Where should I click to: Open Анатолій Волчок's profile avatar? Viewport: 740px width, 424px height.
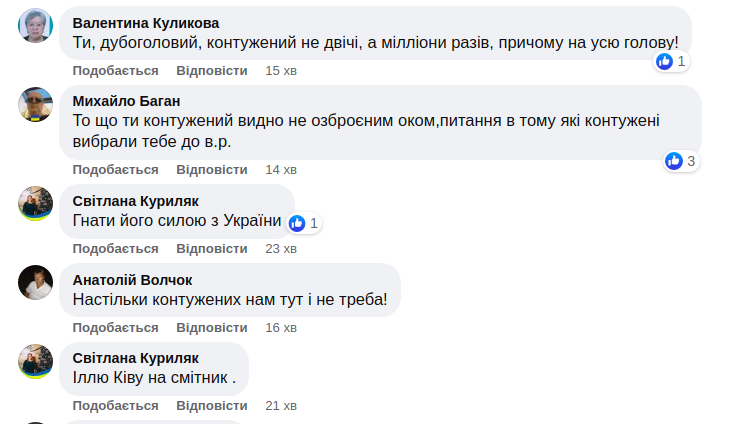(35, 283)
